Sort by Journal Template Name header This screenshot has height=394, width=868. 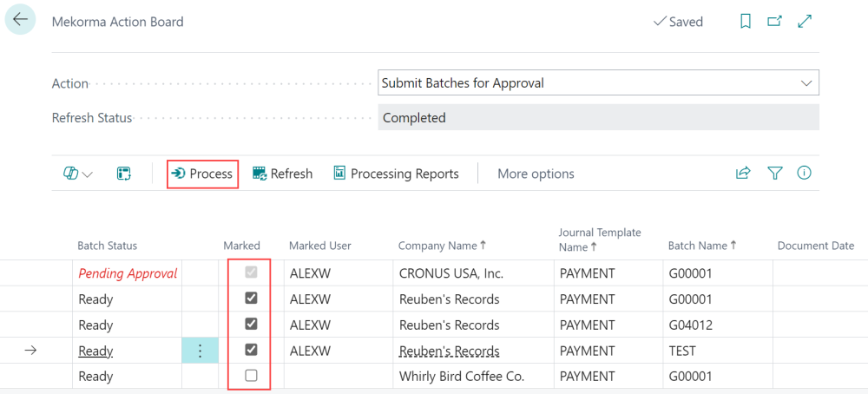600,240
